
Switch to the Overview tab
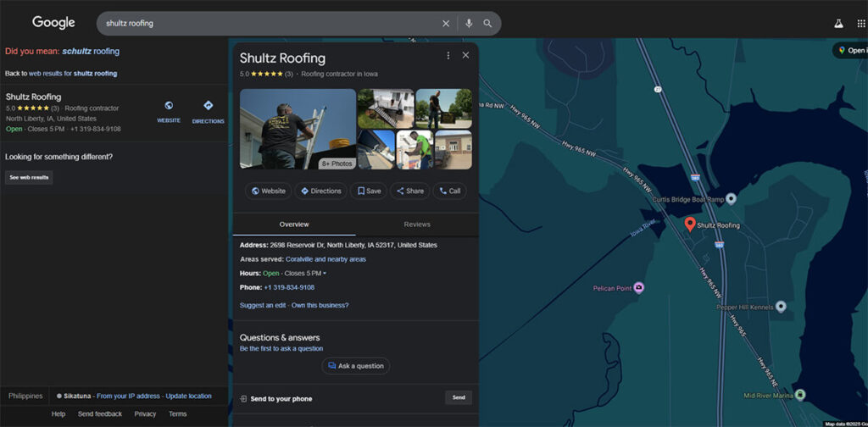294,224
